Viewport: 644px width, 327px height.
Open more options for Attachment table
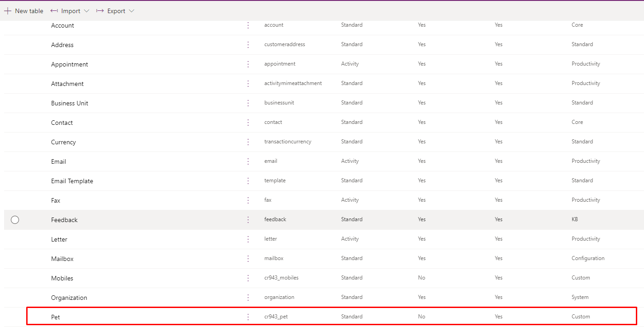pos(248,84)
